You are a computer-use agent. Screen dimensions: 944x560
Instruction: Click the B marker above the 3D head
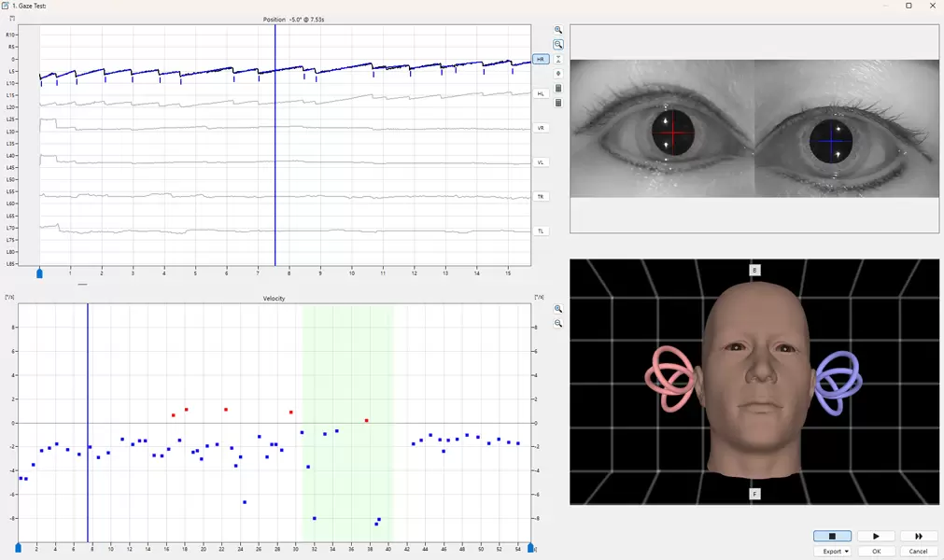tap(754, 270)
